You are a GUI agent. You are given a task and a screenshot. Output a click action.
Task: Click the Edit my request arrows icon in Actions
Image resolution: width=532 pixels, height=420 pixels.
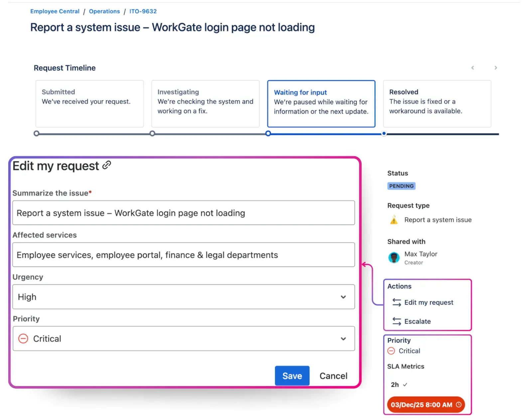point(396,302)
